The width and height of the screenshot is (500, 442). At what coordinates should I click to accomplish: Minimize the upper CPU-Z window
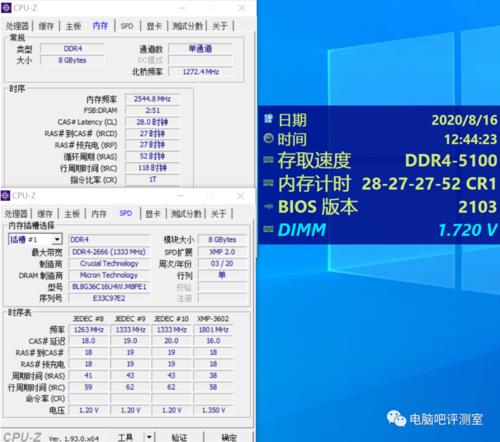(182, 8)
